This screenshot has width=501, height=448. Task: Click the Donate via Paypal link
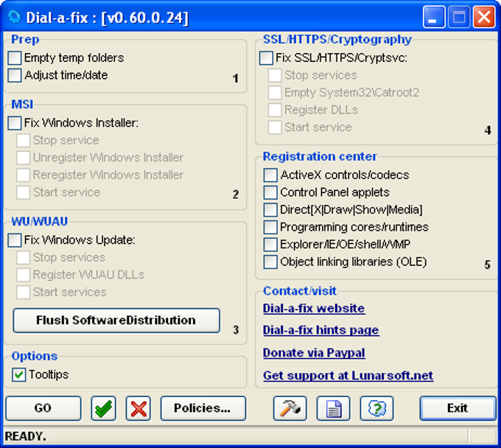coord(314,353)
